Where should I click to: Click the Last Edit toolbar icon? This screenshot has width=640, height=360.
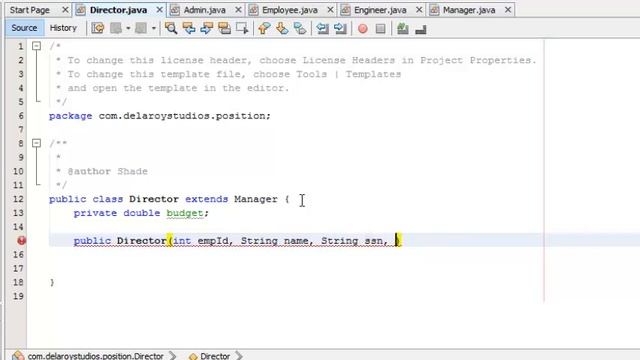98,28
